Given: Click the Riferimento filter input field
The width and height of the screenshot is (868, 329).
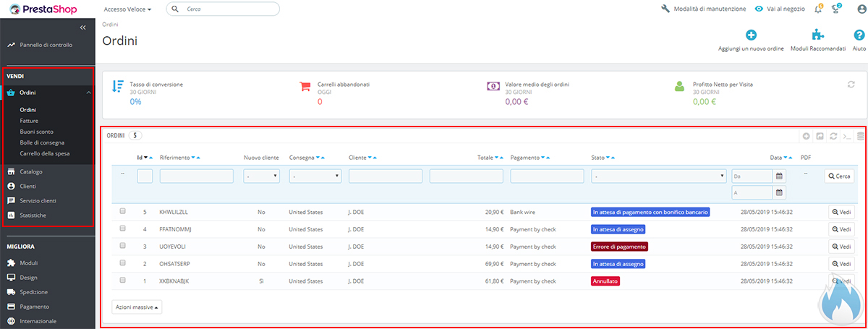Looking at the screenshot, I should [x=196, y=176].
